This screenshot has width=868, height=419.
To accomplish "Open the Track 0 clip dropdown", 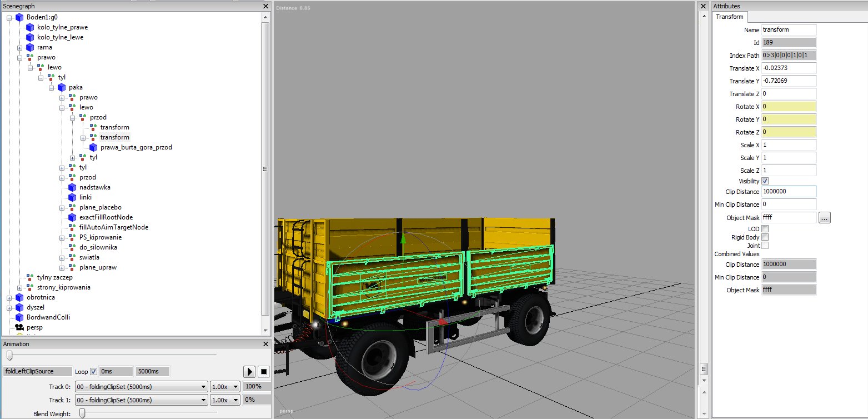I will [x=141, y=387].
